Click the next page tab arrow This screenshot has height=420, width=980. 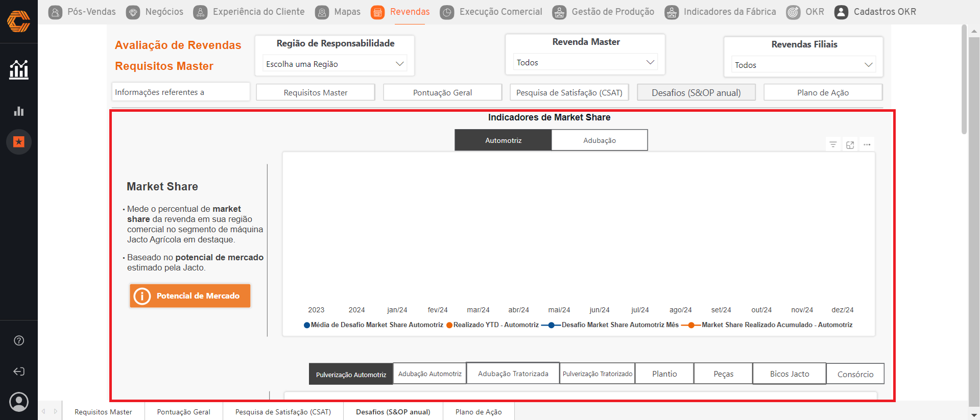pyautogui.click(x=56, y=411)
